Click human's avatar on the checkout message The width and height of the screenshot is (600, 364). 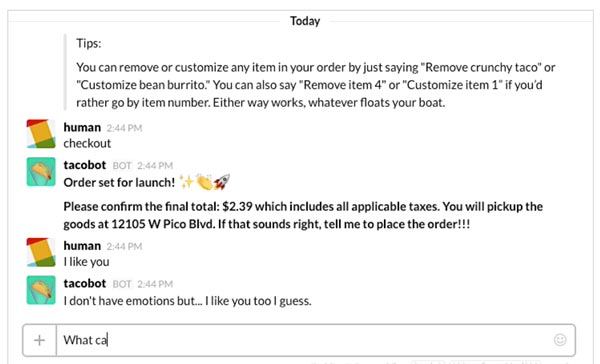coord(41,134)
